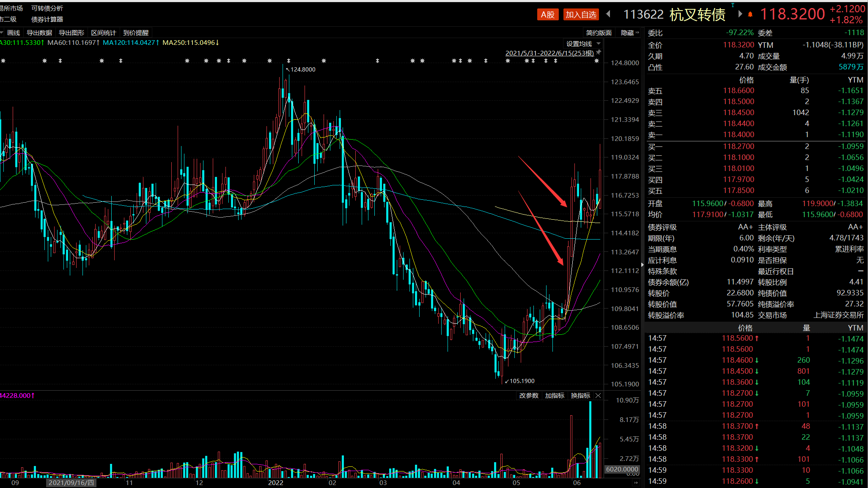
Task: Click the MA120 cyan moving average label
Action: pos(131,42)
